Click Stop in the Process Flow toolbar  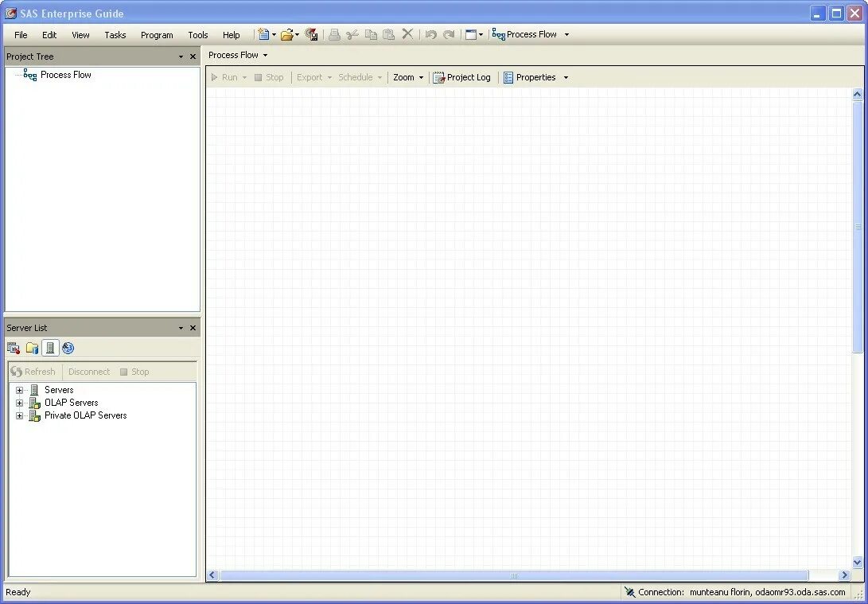pos(269,77)
